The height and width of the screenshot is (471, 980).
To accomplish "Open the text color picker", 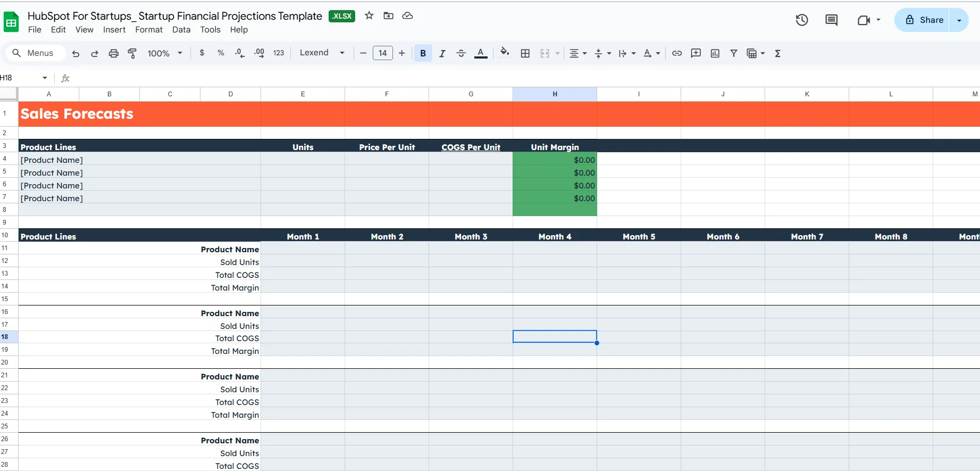I will coord(481,53).
